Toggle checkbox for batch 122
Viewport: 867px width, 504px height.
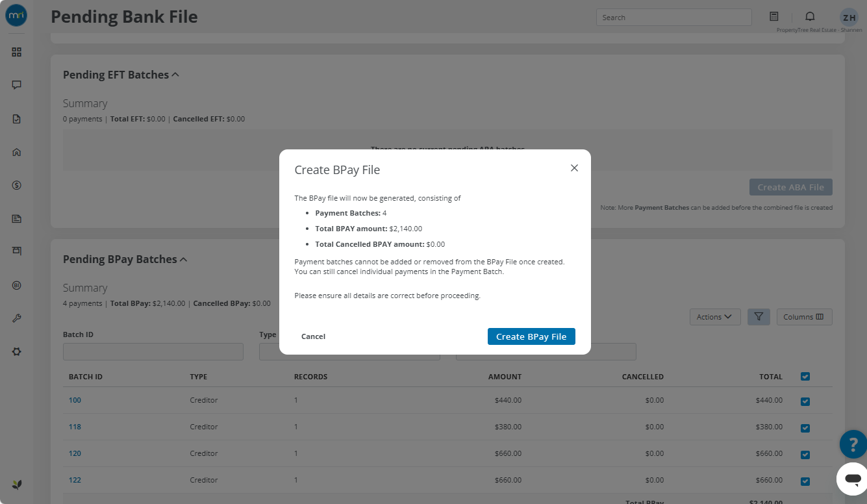805,481
